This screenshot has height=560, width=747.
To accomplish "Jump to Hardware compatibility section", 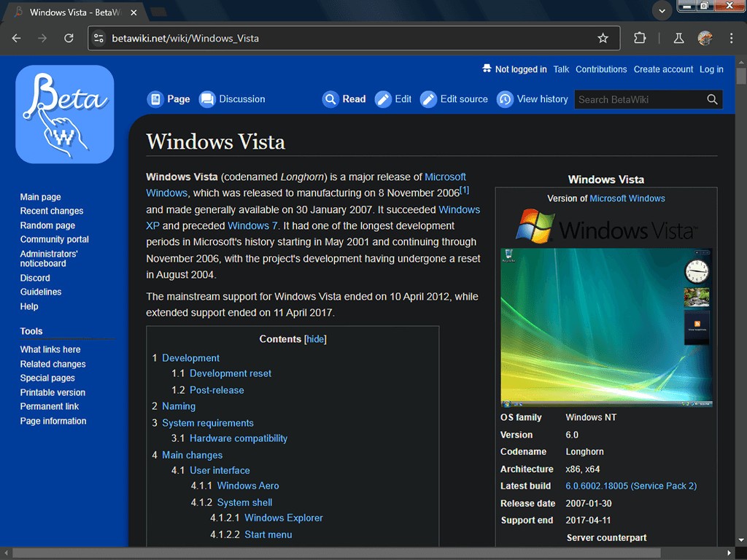I will 239,438.
